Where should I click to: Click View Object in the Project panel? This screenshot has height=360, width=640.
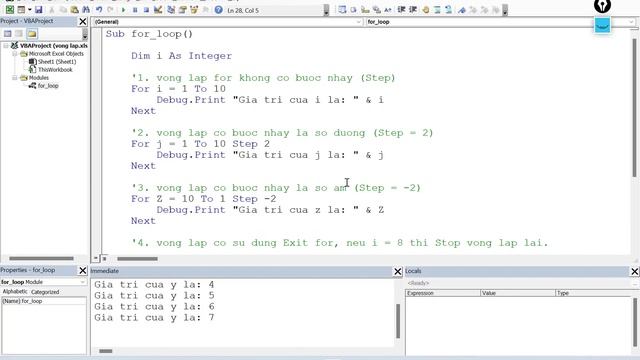19,33
